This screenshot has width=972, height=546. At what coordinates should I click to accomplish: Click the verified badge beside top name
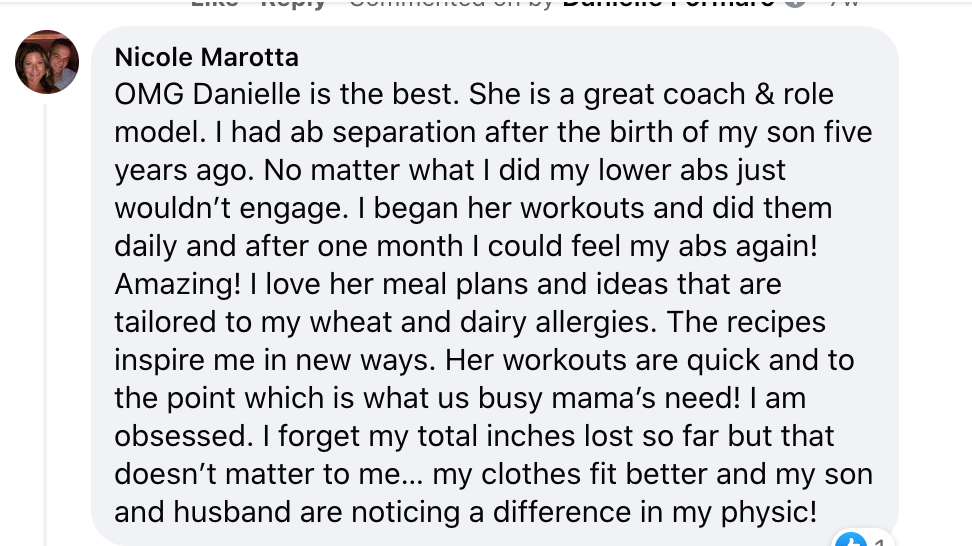pyautogui.click(x=795, y=3)
